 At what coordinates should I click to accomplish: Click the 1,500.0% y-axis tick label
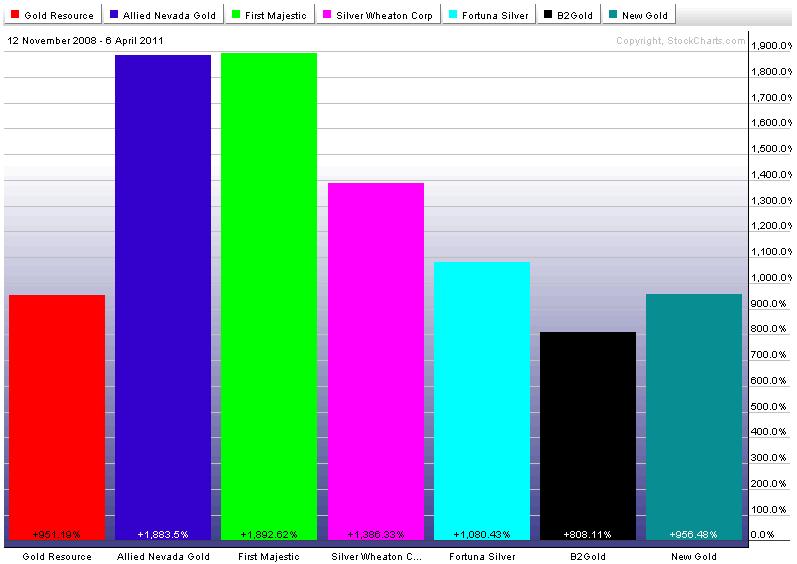(x=772, y=149)
